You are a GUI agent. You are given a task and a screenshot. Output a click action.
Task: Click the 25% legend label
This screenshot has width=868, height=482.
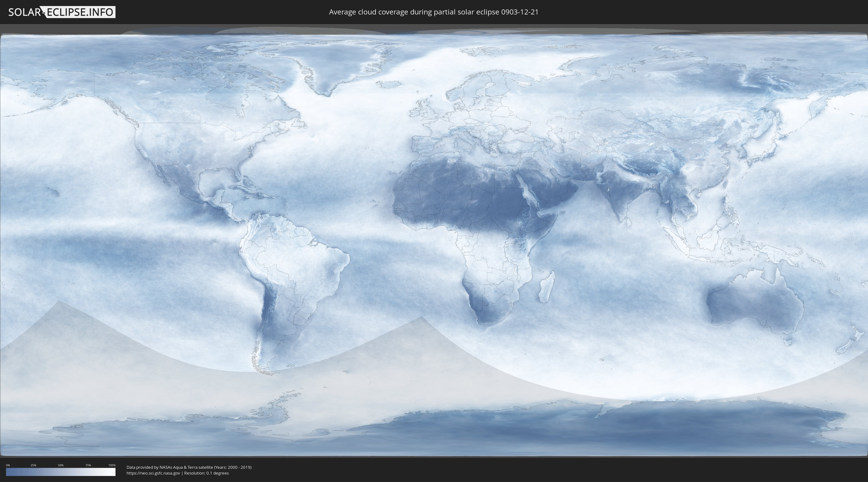(33, 465)
